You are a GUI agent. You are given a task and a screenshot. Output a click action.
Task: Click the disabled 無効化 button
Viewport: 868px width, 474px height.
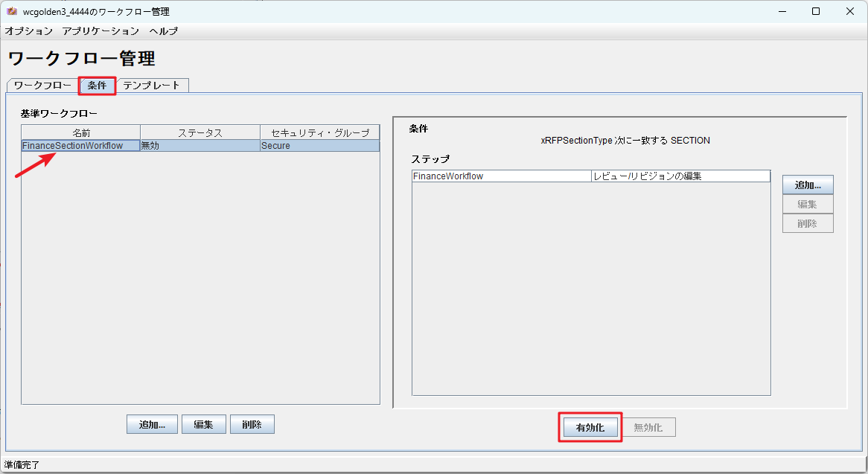pyautogui.click(x=648, y=426)
